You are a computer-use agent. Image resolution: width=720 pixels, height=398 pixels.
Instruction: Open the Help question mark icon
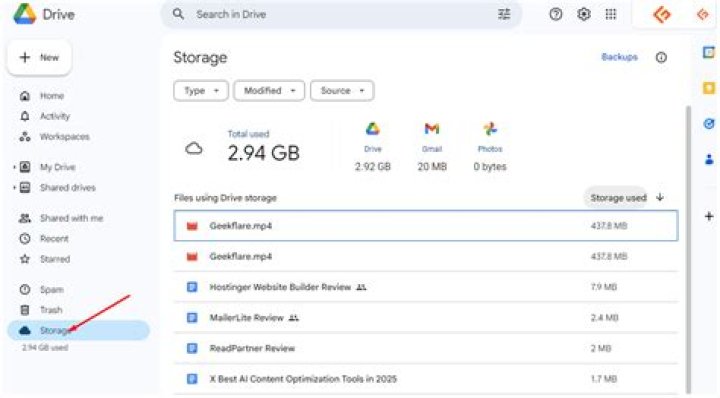(x=556, y=14)
